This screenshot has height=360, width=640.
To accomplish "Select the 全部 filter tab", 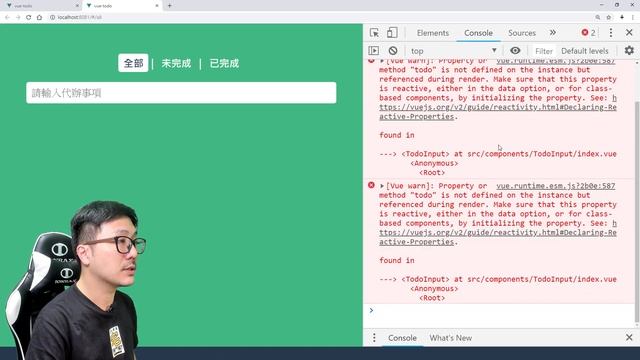I will pyautogui.click(x=133, y=63).
